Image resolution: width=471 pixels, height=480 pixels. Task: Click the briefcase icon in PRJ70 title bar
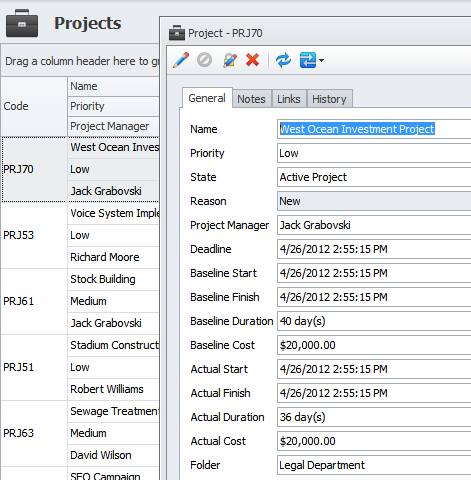coord(177,33)
